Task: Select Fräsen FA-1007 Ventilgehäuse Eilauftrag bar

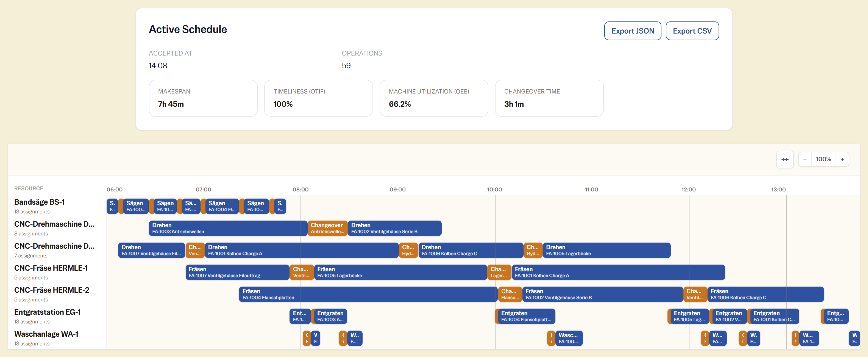Action: (x=237, y=272)
